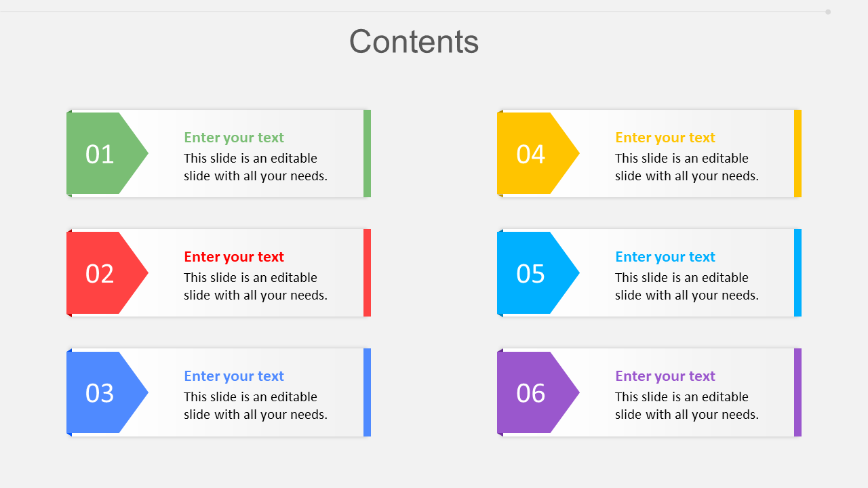Select the cyan "Enter your text" heading in item 05

665,257
